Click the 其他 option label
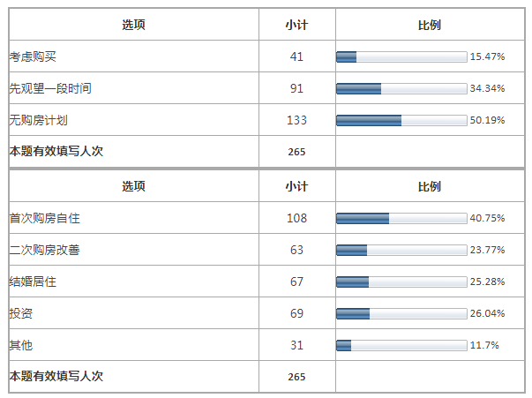The width and height of the screenshot is (532, 398). [x=21, y=345]
